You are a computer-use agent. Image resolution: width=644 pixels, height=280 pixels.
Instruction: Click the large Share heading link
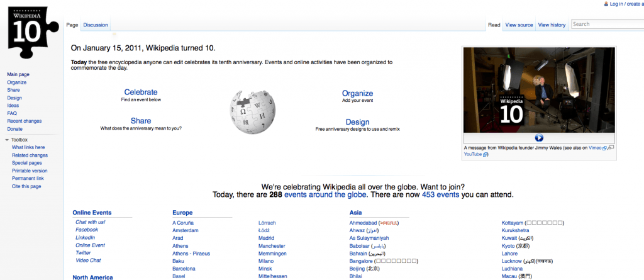pyautogui.click(x=141, y=121)
